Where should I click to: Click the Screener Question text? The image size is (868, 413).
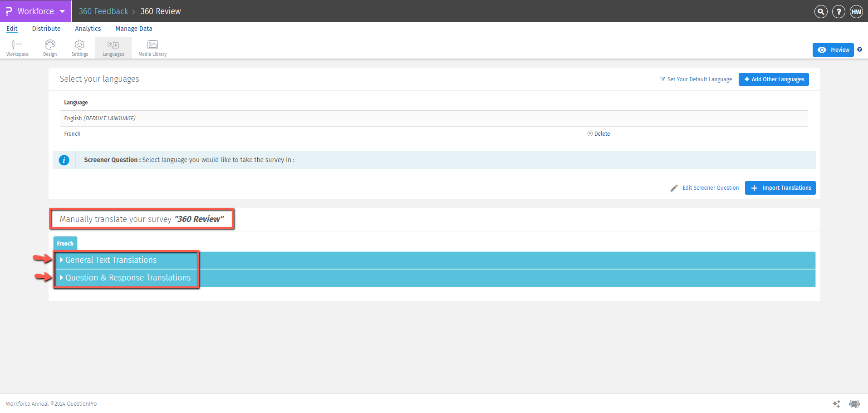[x=189, y=160]
